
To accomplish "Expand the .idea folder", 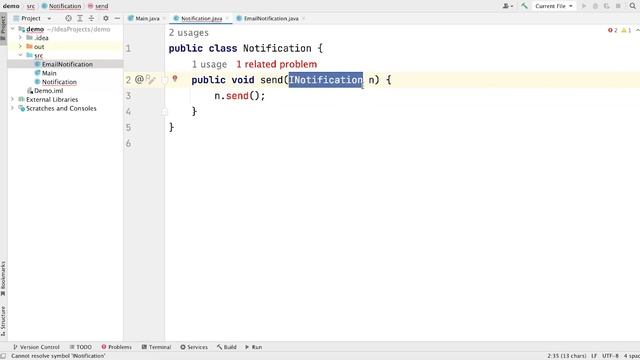I will coord(20,38).
